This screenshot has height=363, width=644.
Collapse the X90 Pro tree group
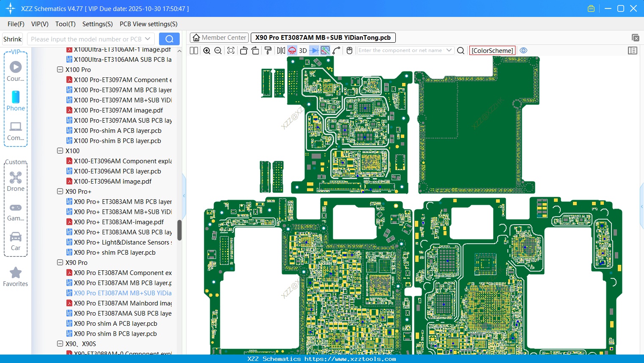click(x=60, y=262)
